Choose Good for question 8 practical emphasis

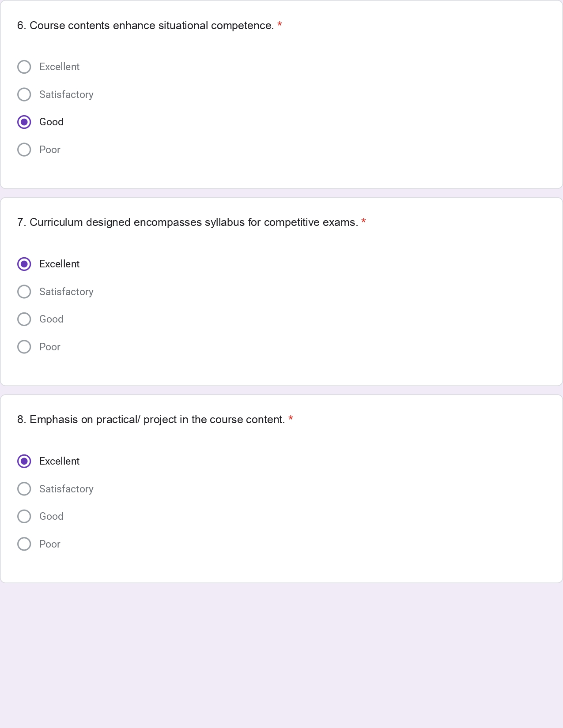(x=24, y=517)
